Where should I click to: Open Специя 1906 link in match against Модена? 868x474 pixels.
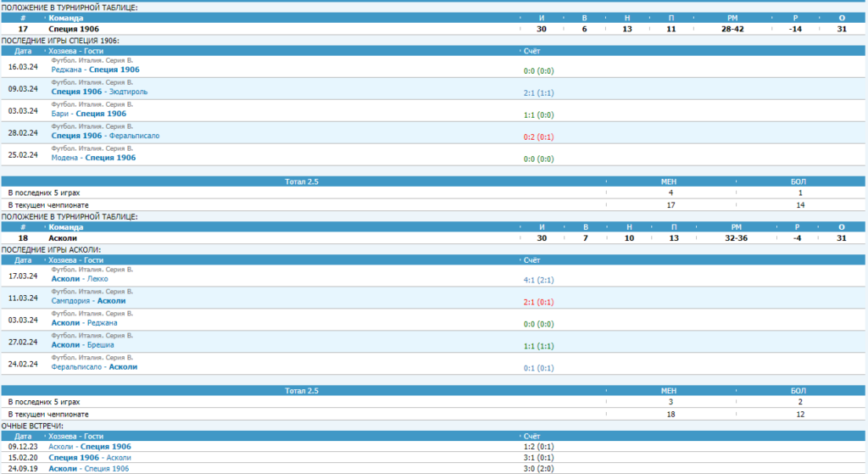(110, 158)
